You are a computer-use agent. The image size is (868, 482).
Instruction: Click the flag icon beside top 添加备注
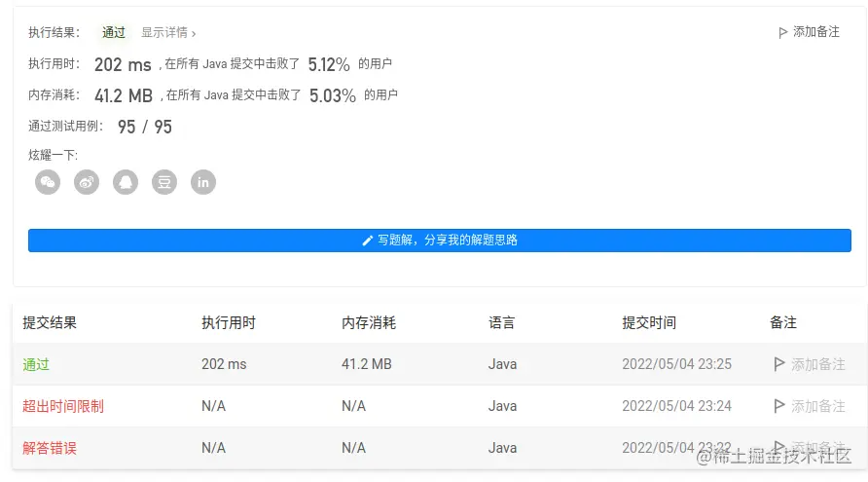click(782, 33)
